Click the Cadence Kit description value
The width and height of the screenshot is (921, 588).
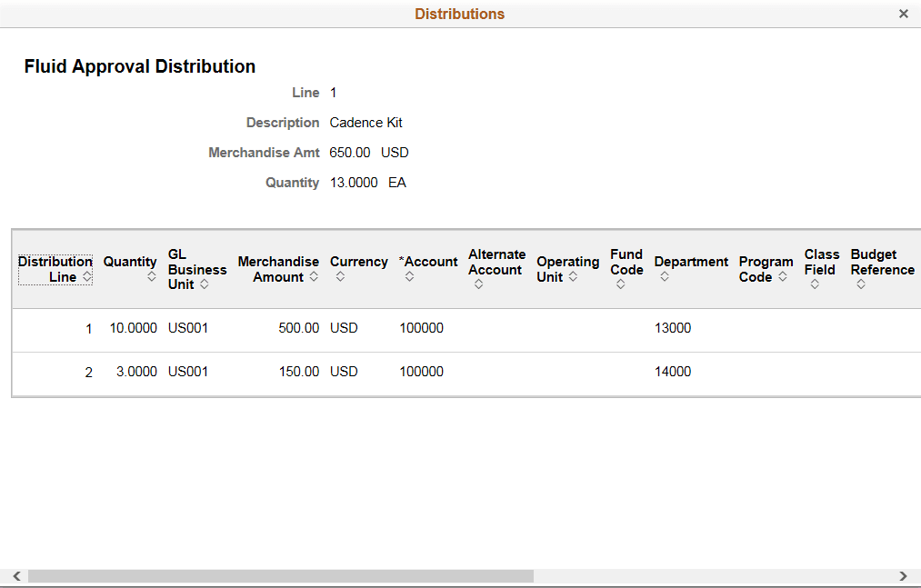click(365, 122)
